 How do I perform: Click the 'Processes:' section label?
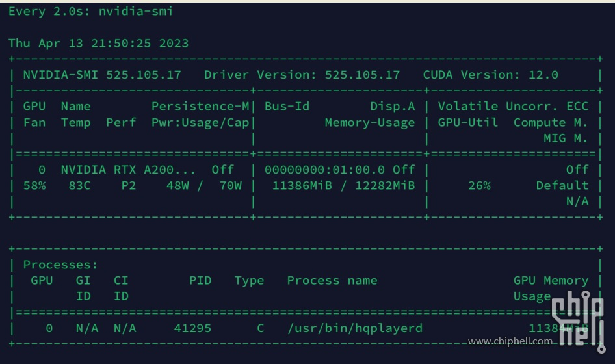60,265
